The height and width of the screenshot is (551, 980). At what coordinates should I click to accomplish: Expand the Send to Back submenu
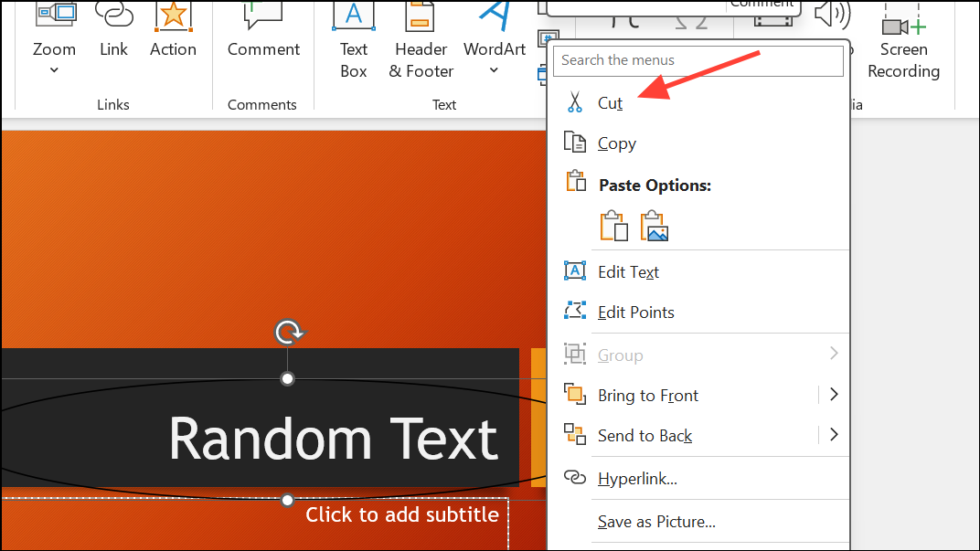(833, 435)
